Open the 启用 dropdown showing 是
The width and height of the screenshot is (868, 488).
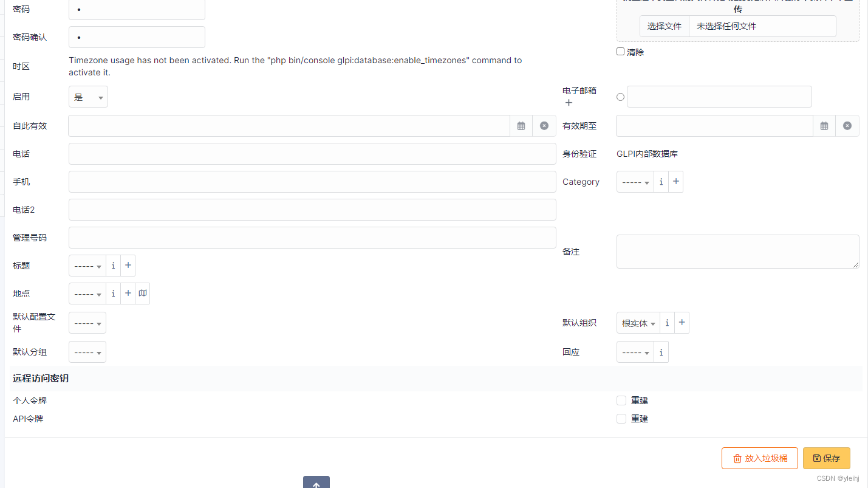tap(88, 97)
